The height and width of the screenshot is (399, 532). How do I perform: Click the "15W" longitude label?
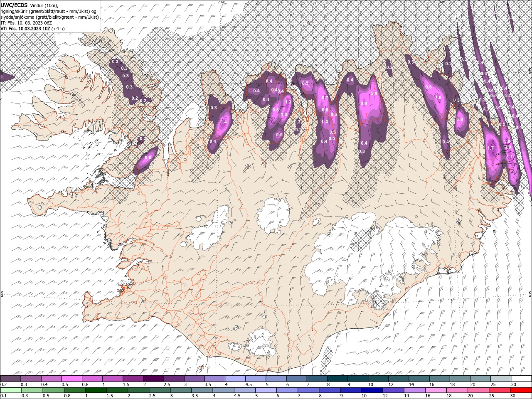click(x=440, y=2)
